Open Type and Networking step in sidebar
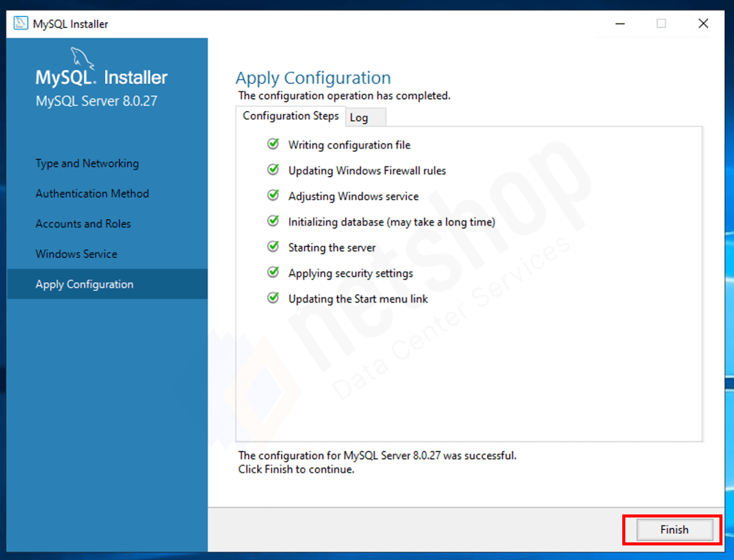Image resolution: width=734 pixels, height=560 pixels. coord(87,163)
